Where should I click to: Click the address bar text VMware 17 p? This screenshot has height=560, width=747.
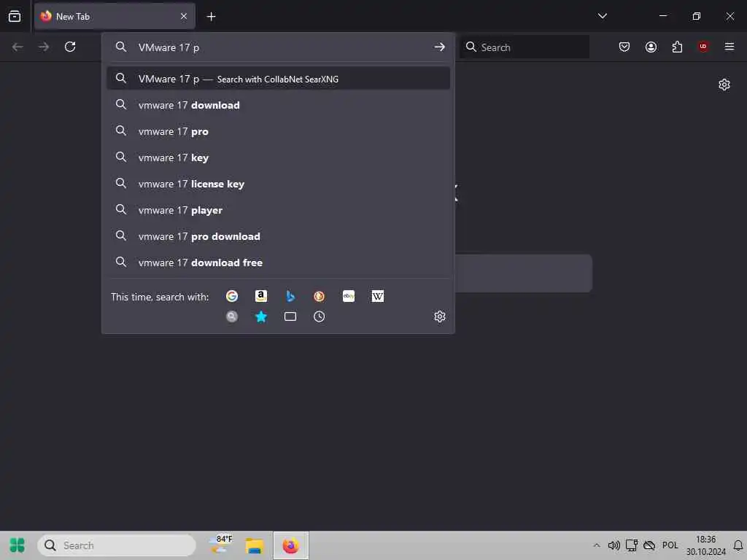pyautogui.click(x=169, y=47)
